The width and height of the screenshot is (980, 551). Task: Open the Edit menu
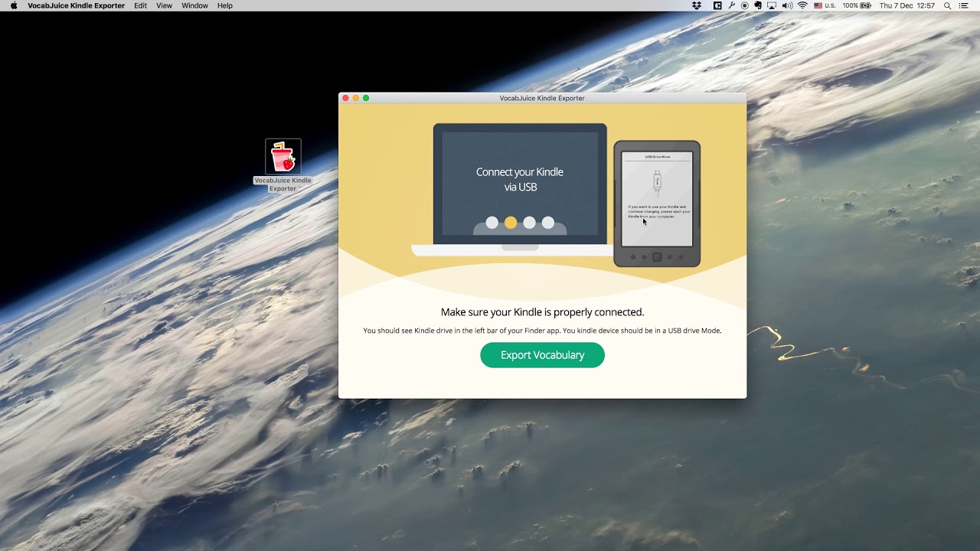(x=140, y=5)
